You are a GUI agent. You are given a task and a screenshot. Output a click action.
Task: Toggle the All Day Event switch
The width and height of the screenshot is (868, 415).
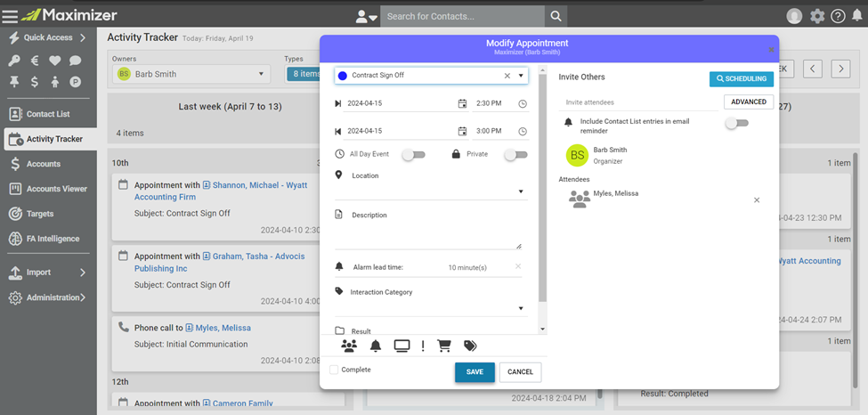point(413,155)
